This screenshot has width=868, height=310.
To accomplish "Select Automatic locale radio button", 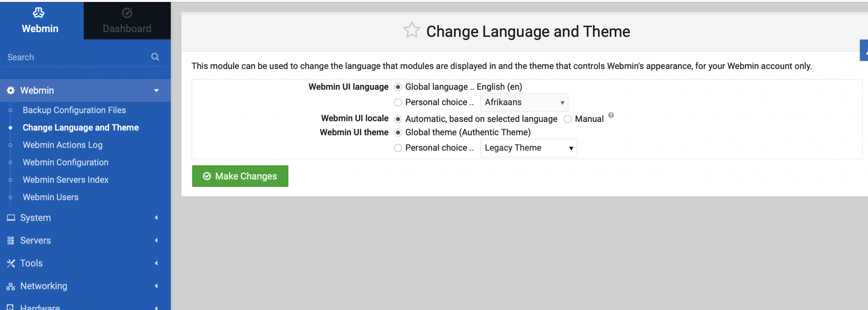I will coord(398,119).
